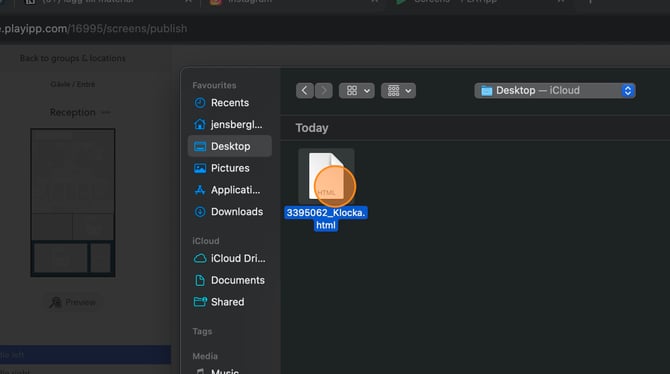Click the Tags sidebar heading
The width and height of the screenshot is (670, 374).
pos(202,331)
